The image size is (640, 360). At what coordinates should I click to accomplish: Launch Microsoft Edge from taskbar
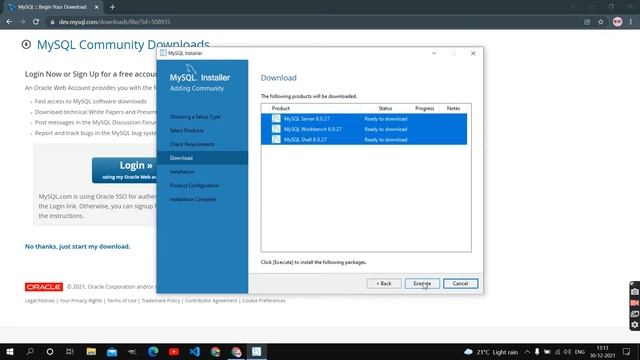pos(153,351)
